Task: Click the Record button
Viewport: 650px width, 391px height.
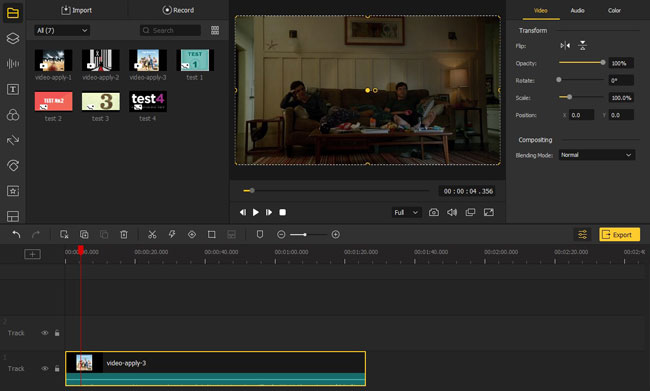Action: coord(178,10)
